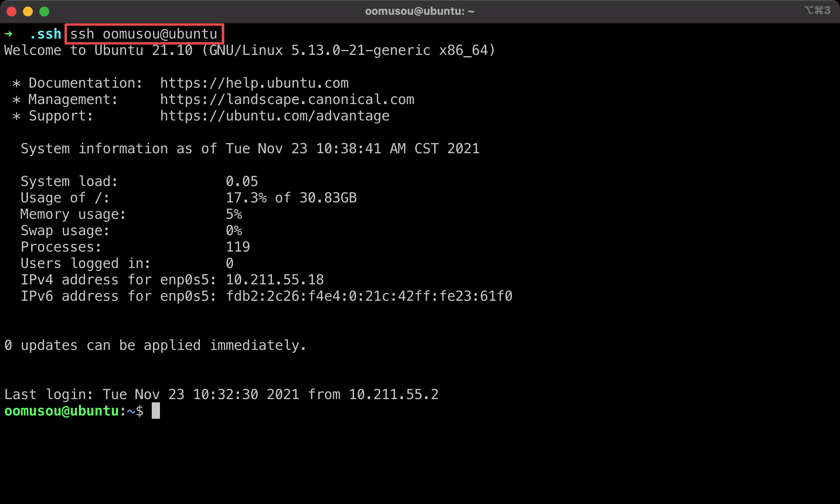840x504 pixels.
Task: Click the ⌥⌘3 shortcut indicator
Action: click(x=817, y=10)
